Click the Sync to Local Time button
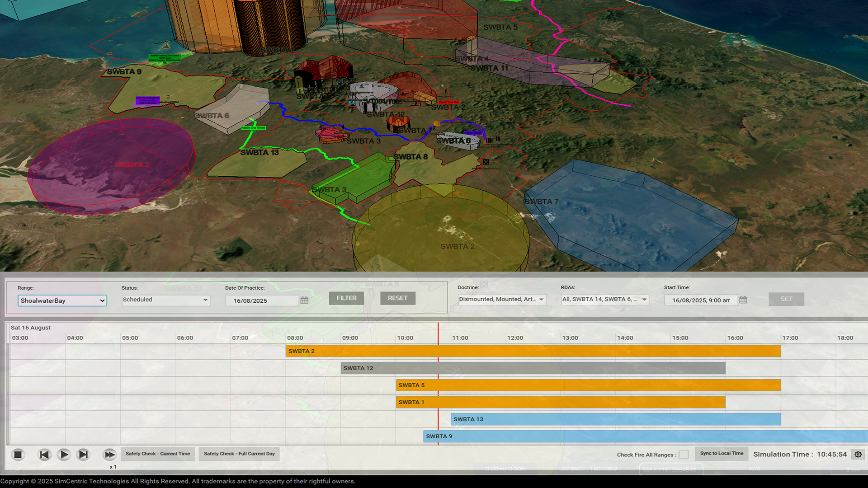The image size is (868, 488). (x=722, y=453)
